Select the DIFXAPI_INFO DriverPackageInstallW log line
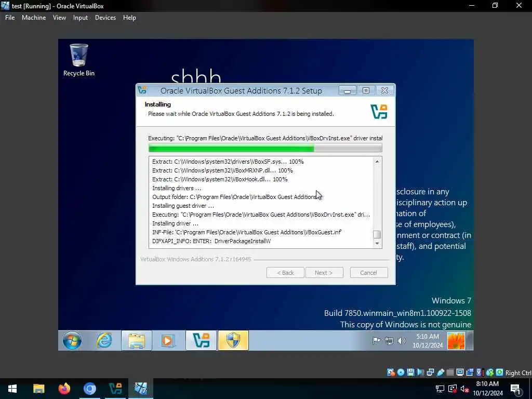 [211, 241]
